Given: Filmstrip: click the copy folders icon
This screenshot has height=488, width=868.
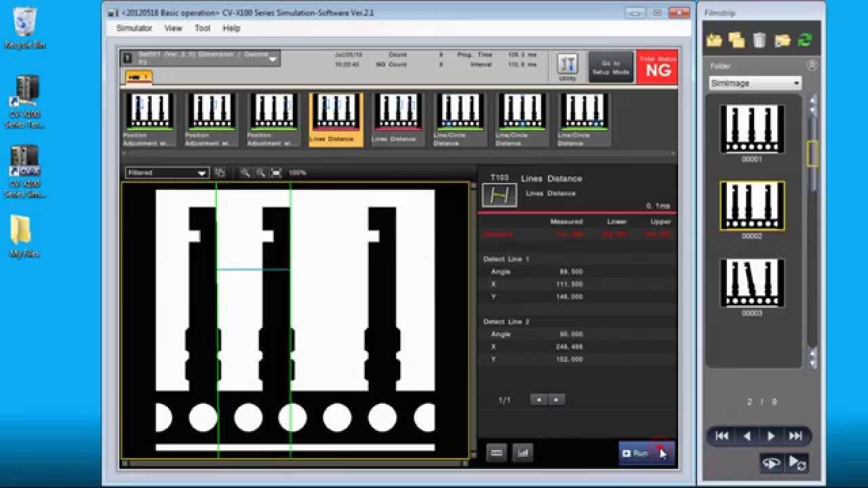Looking at the screenshot, I should click(736, 41).
